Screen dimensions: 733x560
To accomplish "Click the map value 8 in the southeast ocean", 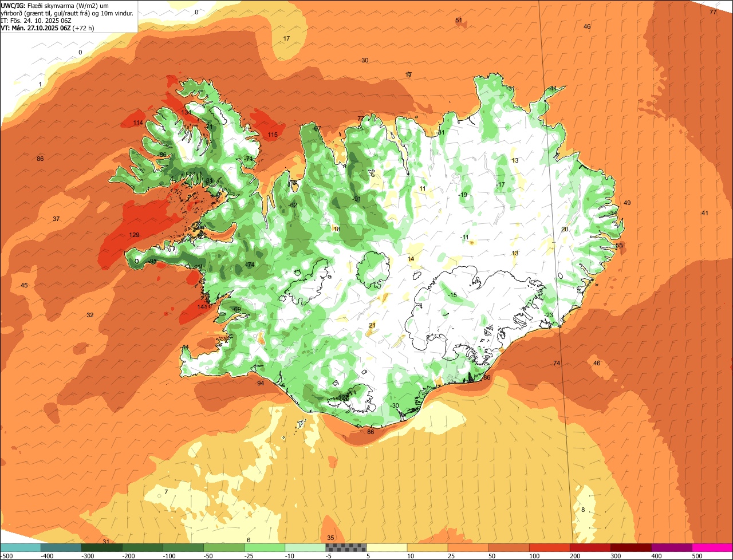I will pyautogui.click(x=583, y=510).
